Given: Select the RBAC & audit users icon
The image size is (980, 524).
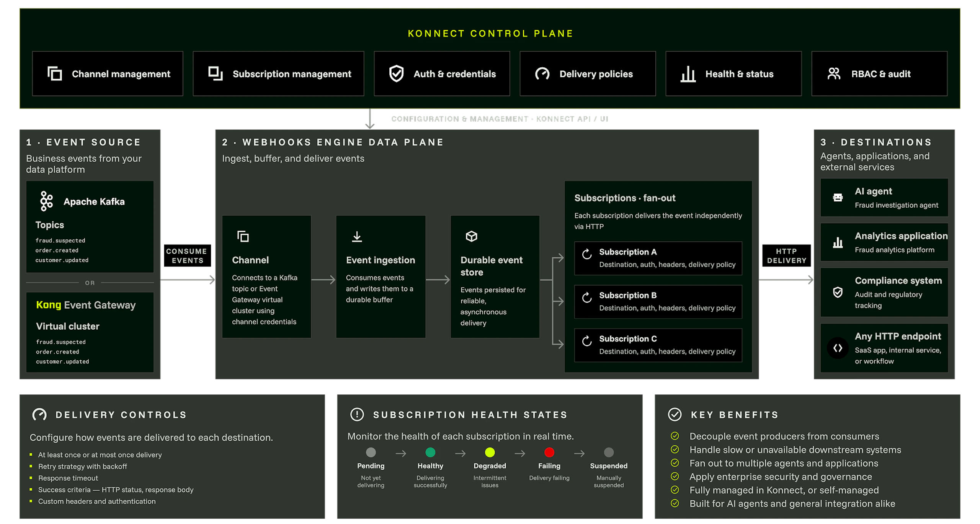Looking at the screenshot, I should click(834, 73).
